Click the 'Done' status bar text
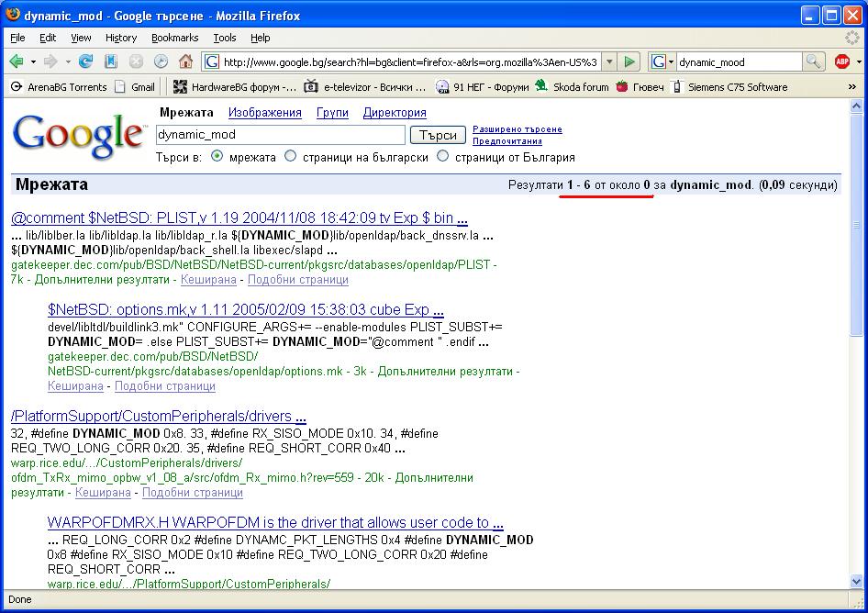Screen dimensions: 868x613 coord(20,599)
